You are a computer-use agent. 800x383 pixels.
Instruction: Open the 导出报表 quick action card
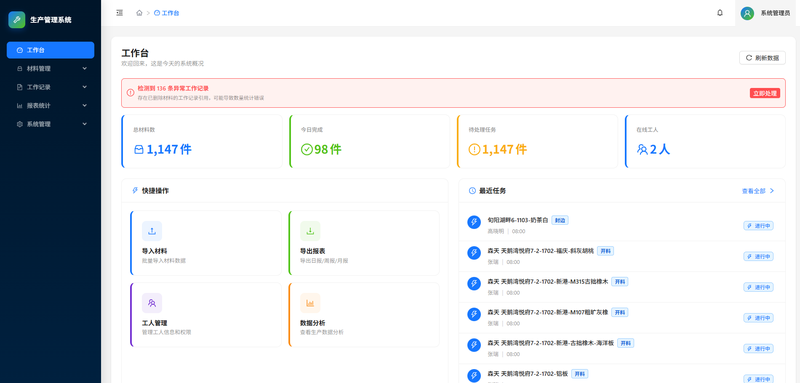[364, 243]
